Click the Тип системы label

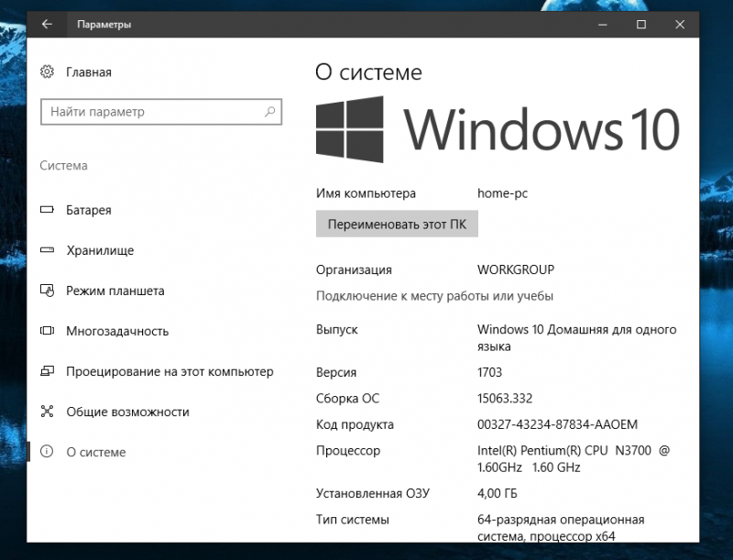pyautogui.click(x=353, y=520)
